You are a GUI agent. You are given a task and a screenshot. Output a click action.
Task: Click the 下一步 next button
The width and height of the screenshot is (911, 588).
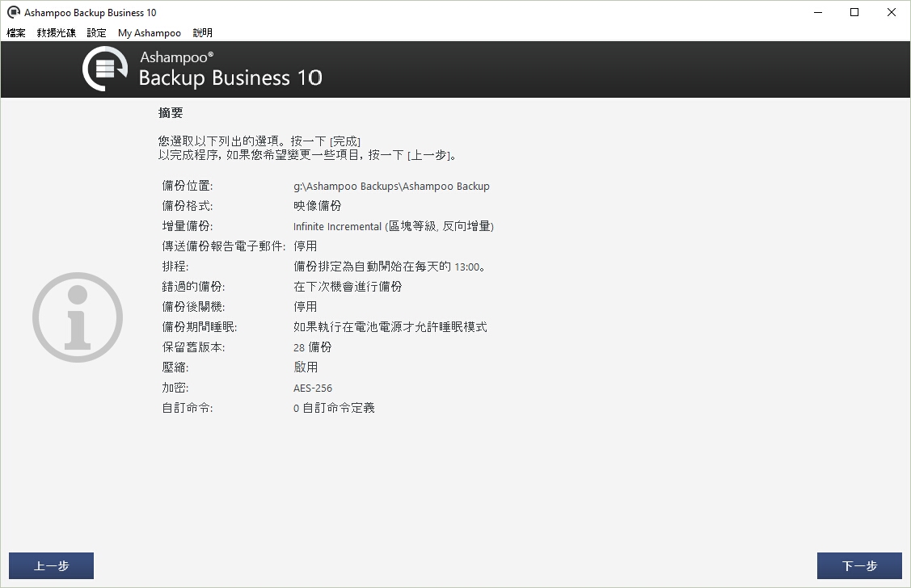[x=859, y=566]
